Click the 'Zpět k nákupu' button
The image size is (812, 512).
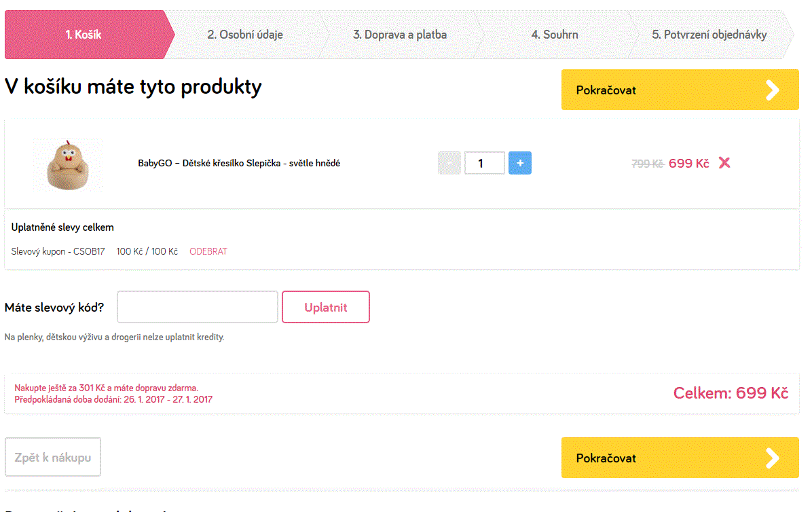(x=53, y=458)
